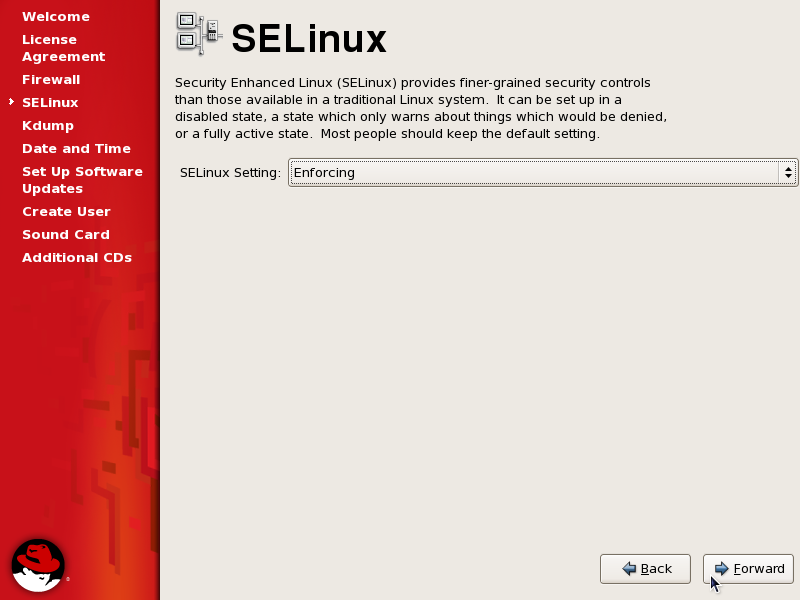
Task: Go to Create User step
Action: [66, 212]
